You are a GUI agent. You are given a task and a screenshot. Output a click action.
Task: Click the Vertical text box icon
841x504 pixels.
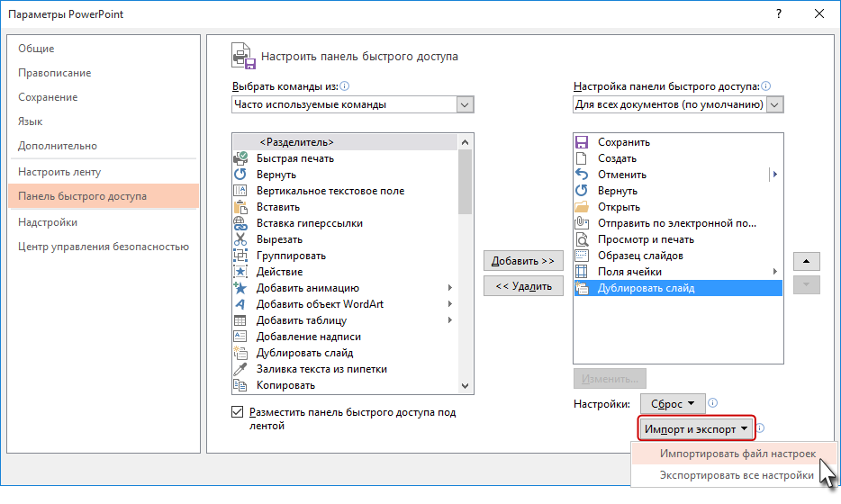240,190
